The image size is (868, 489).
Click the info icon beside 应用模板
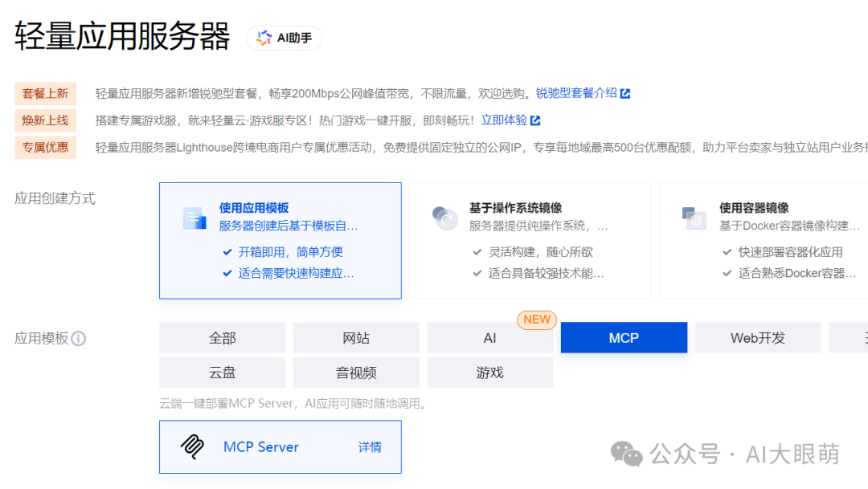[x=79, y=339]
